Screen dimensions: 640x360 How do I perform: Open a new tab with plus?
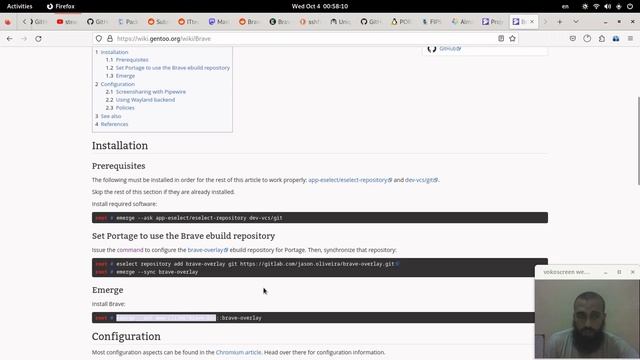[560, 22]
